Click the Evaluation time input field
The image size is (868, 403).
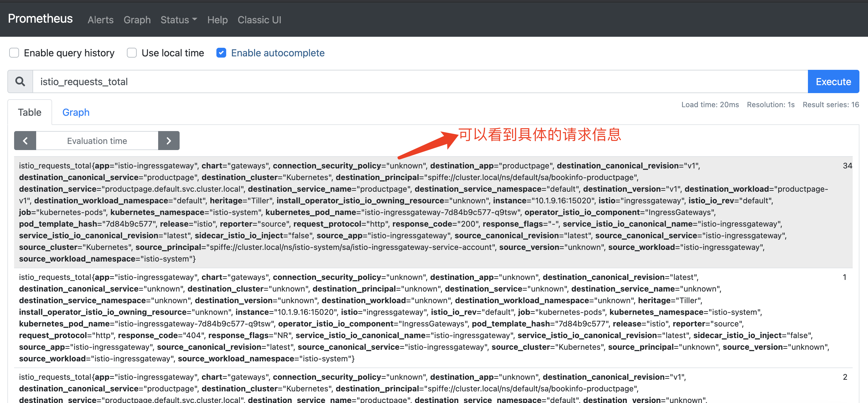pos(97,141)
